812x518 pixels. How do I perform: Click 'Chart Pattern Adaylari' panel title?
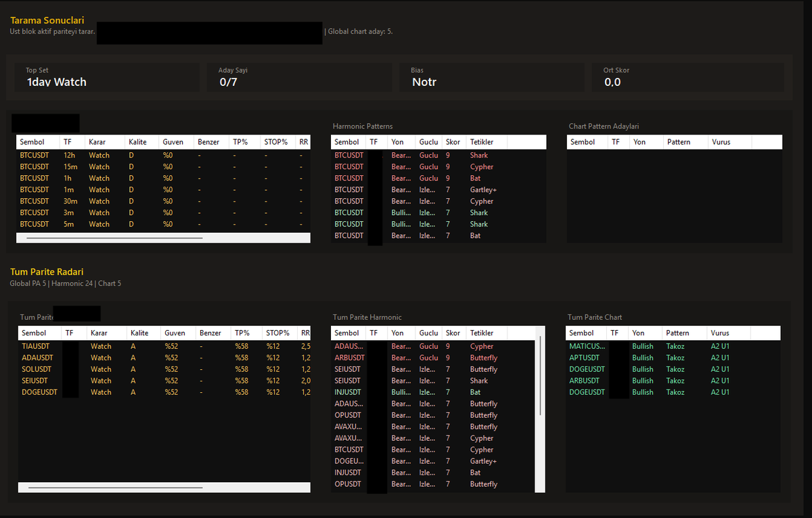point(604,126)
